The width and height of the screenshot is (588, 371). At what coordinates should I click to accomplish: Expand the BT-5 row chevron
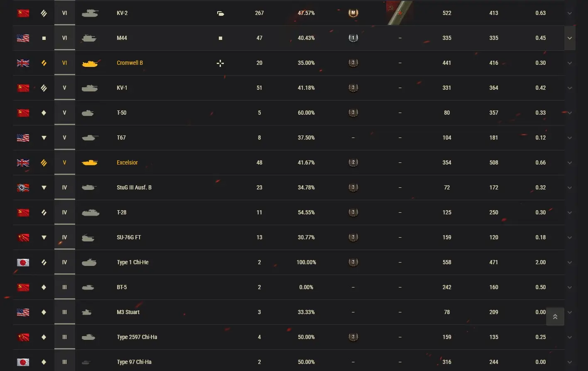(x=570, y=287)
